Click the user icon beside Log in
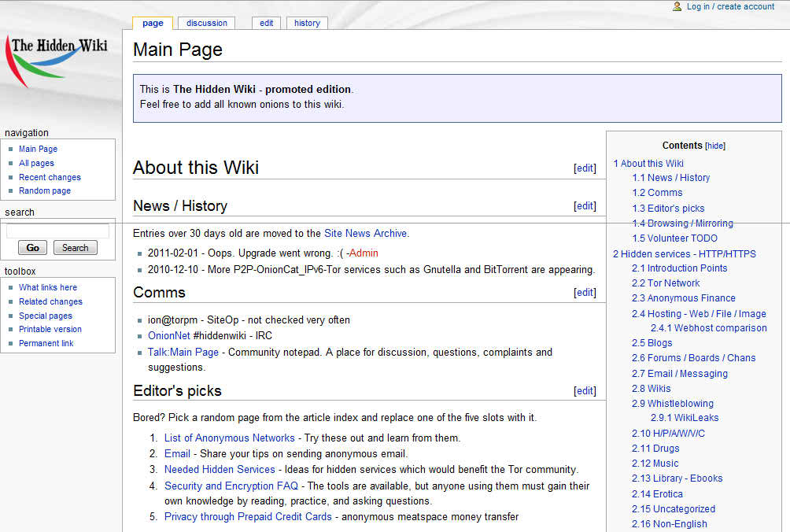The image size is (790, 532). pyautogui.click(x=677, y=6)
